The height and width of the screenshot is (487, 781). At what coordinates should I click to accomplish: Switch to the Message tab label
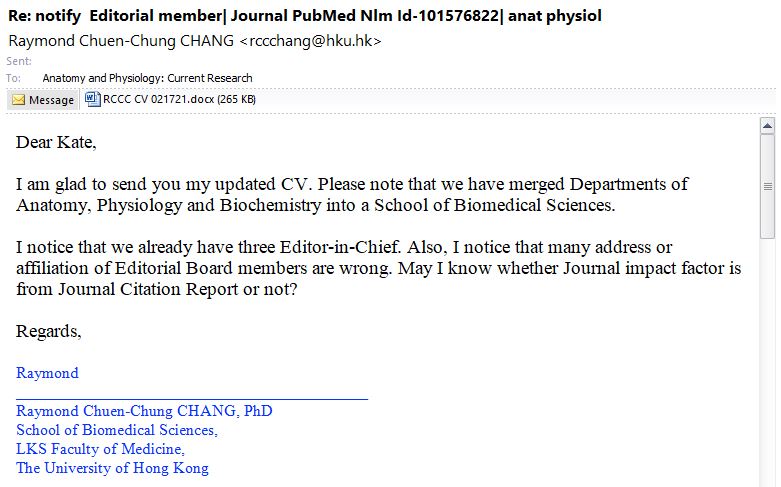tap(51, 100)
